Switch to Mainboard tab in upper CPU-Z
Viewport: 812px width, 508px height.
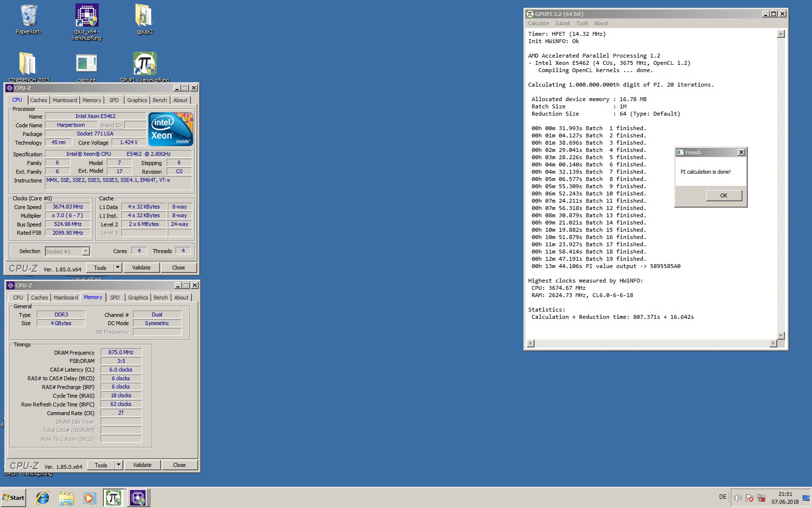65,100
